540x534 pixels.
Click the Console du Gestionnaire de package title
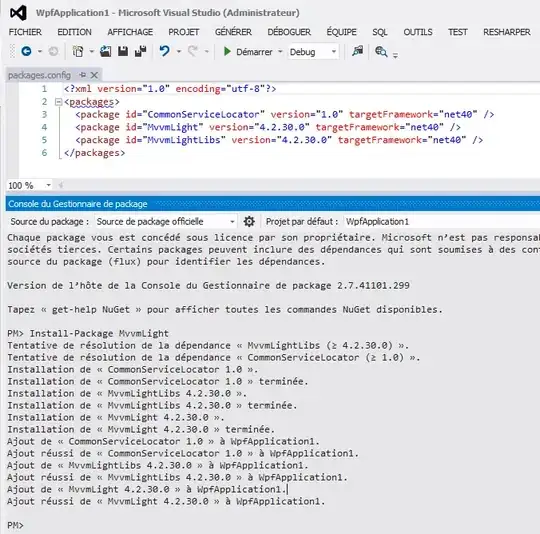tap(77, 204)
